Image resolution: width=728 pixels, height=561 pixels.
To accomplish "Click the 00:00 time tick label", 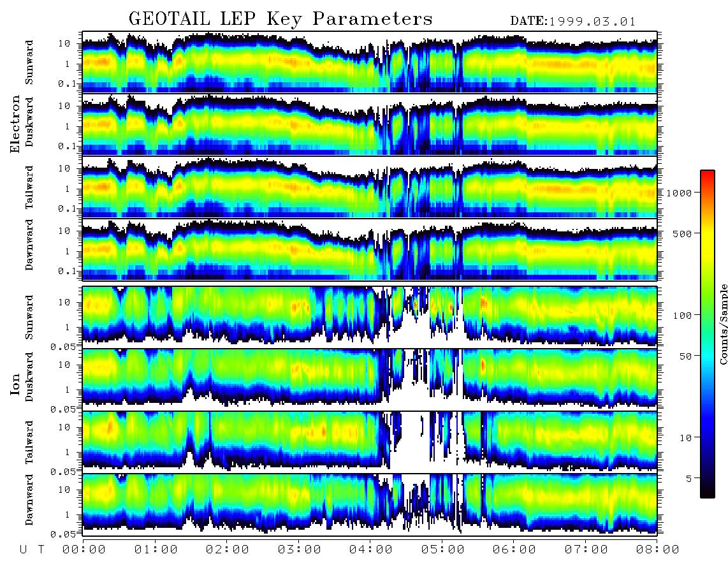I will 84,550.
